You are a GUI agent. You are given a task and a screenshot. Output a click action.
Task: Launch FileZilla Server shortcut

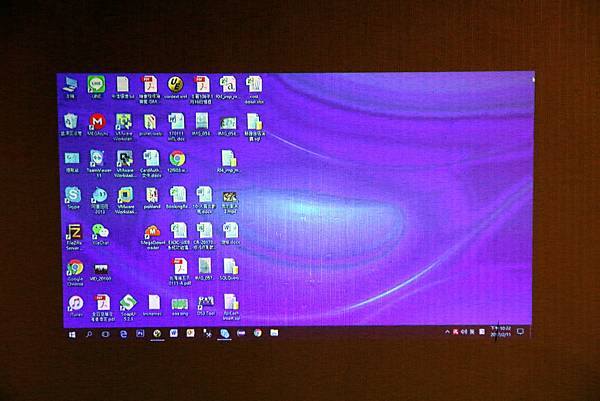73,237
